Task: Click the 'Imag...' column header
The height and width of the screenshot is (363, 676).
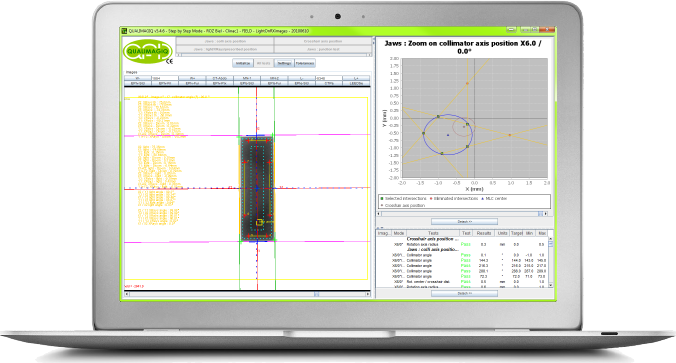Action: pyautogui.click(x=384, y=233)
